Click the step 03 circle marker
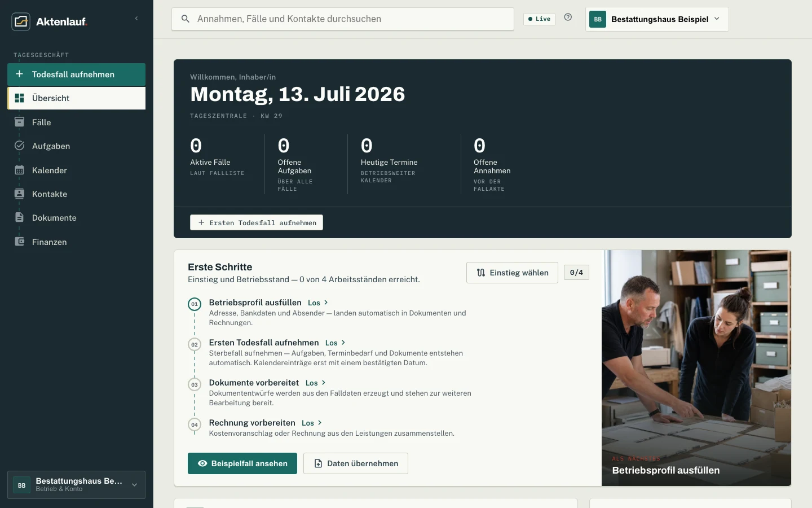Image resolution: width=812 pixels, height=508 pixels. coord(195,384)
